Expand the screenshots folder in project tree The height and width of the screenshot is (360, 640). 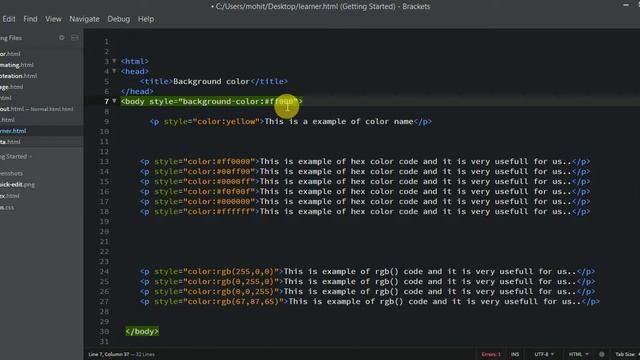pyautogui.click(x=11, y=173)
